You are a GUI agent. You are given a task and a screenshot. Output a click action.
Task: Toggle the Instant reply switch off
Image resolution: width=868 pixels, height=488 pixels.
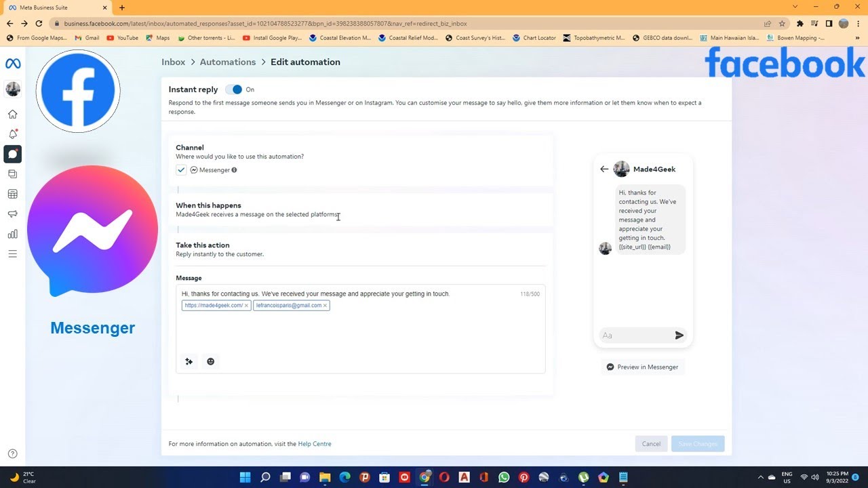234,89
